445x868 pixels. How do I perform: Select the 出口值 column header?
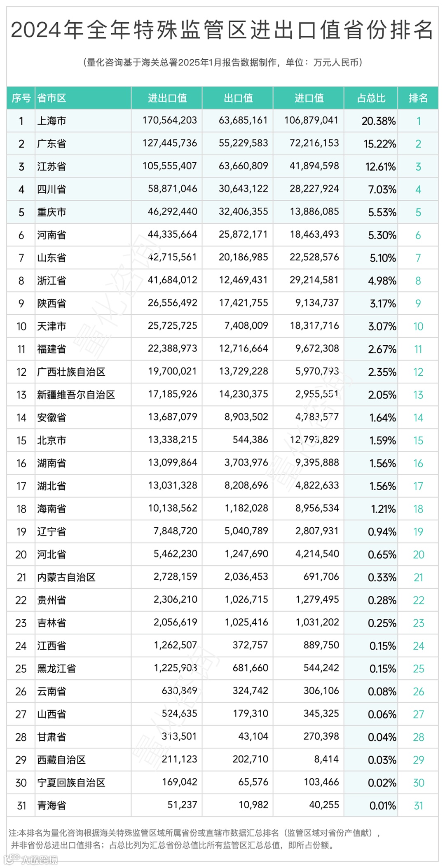coord(238,98)
